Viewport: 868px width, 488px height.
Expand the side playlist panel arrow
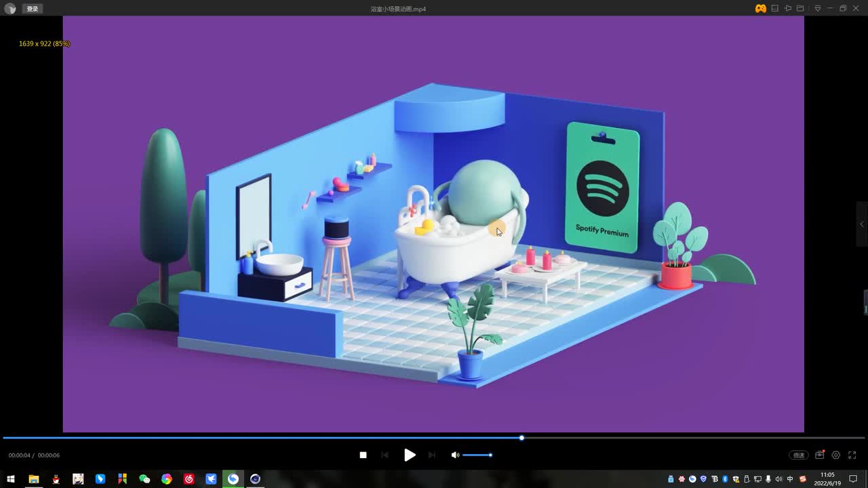click(862, 224)
